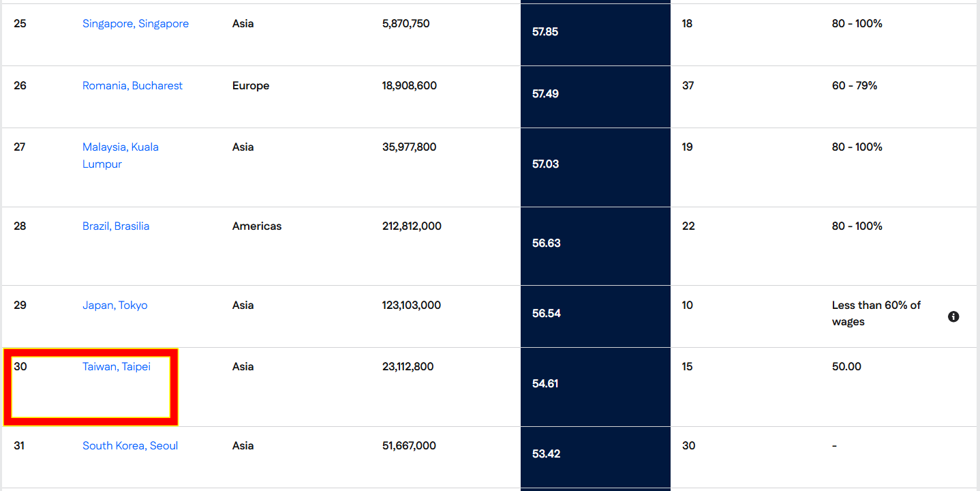The height and width of the screenshot is (491, 980).
Task: Select the Taiwan, Taipei link
Action: 117,367
